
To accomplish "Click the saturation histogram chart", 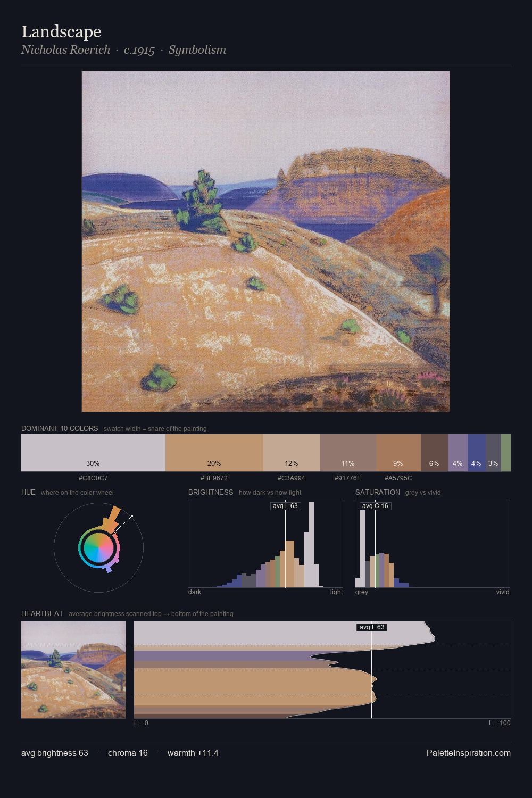I will [433, 544].
